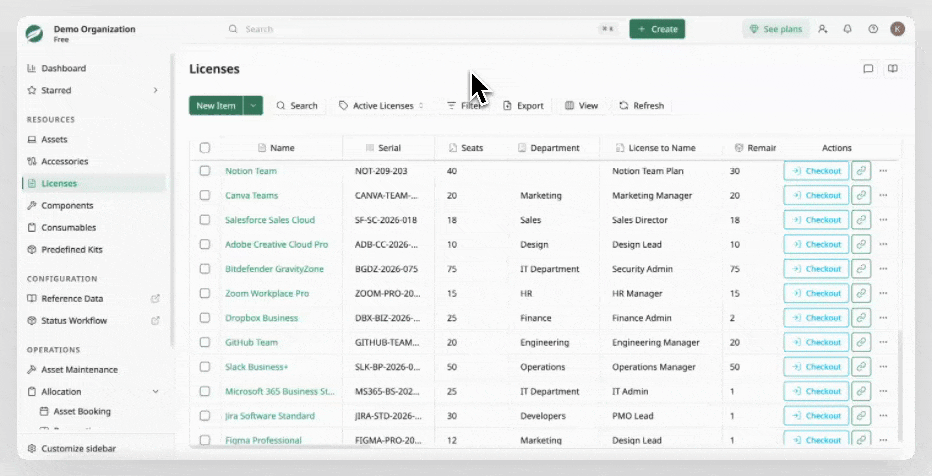This screenshot has height=476, width=932.
Task: Checkout the GitHub Team license
Action: pyautogui.click(x=816, y=342)
